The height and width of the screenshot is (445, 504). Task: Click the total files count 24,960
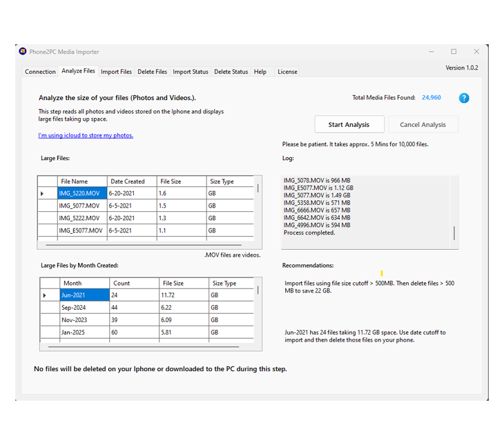[x=432, y=97]
